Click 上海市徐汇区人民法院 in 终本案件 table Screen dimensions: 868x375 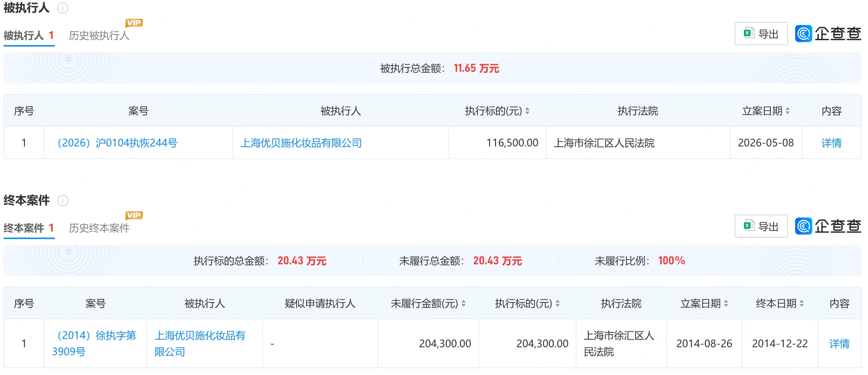click(619, 344)
